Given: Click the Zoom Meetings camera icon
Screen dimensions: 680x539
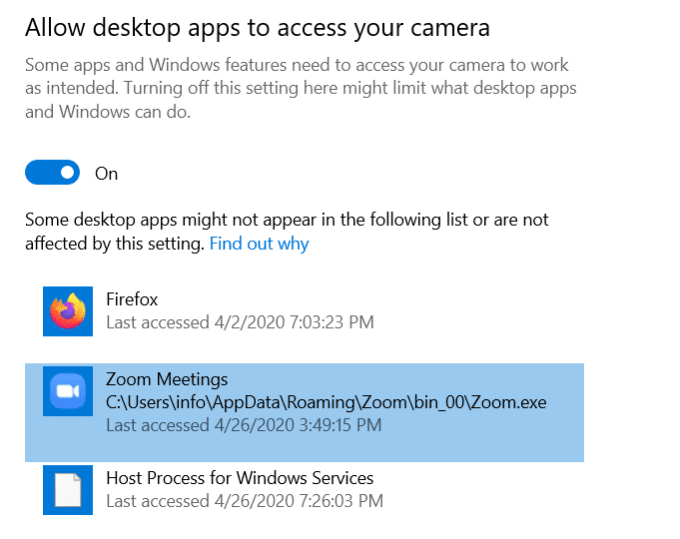Looking at the screenshot, I should click(x=68, y=392).
